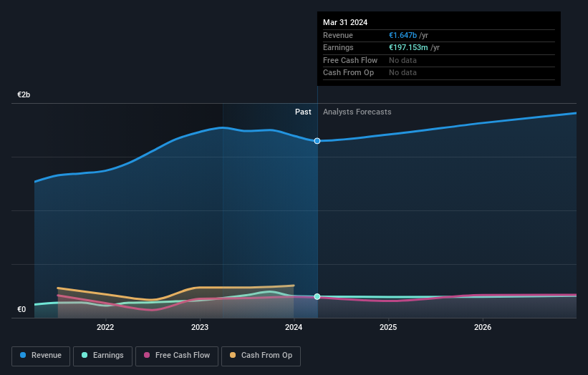This screenshot has height=375, width=588.
Task: Click the €197.153m earnings value in tooltip
Action: (408, 47)
